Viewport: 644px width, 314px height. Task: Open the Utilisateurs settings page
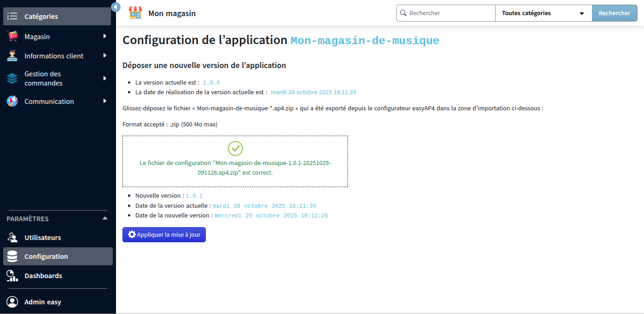[43, 237]
